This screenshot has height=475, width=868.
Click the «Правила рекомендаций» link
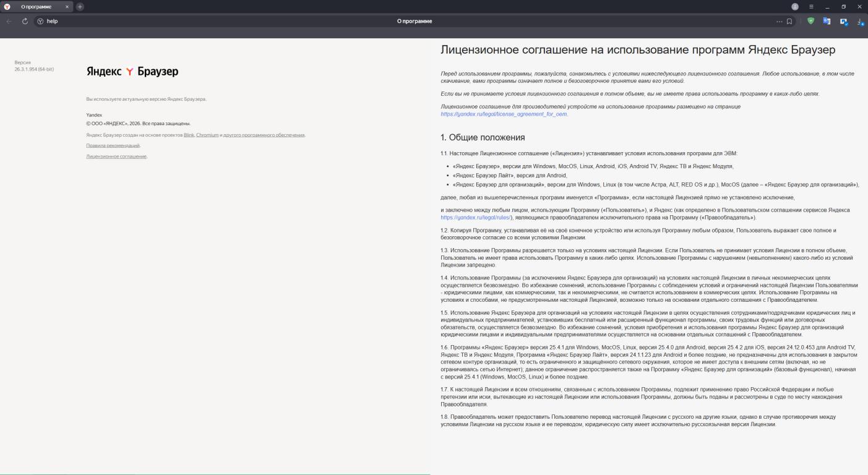point(113,145)
